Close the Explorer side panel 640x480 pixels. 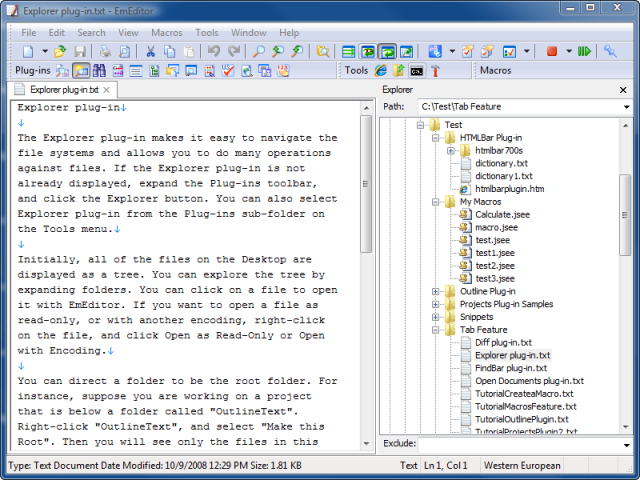tap(623, 90)
